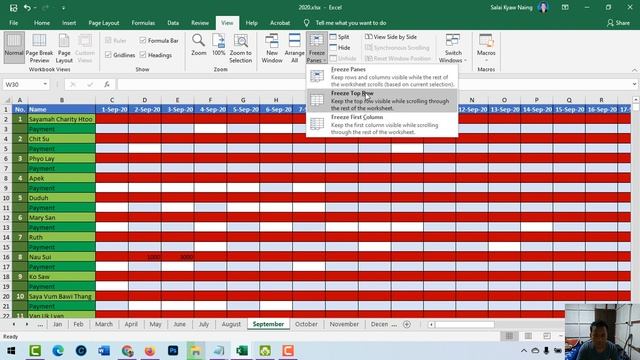
Task: Open Word from the taskbar
Action: tap(104, 351)
